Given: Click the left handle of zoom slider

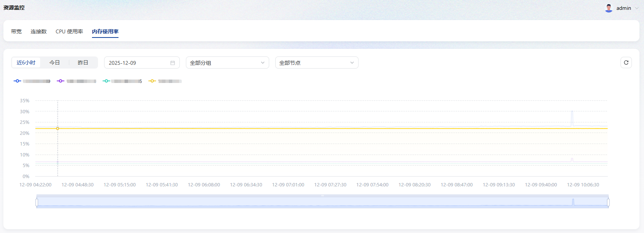Looking at the screenshot, I should (37, 202).
